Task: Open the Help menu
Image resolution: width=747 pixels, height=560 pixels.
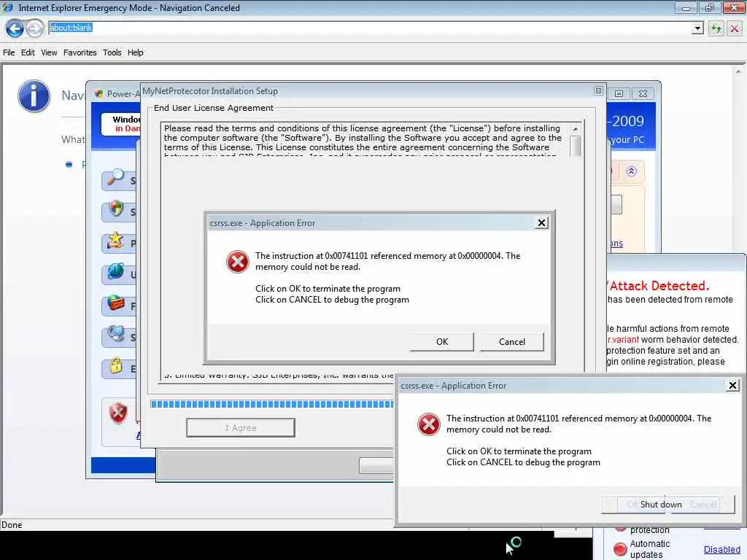Action: tap(135, 52)
